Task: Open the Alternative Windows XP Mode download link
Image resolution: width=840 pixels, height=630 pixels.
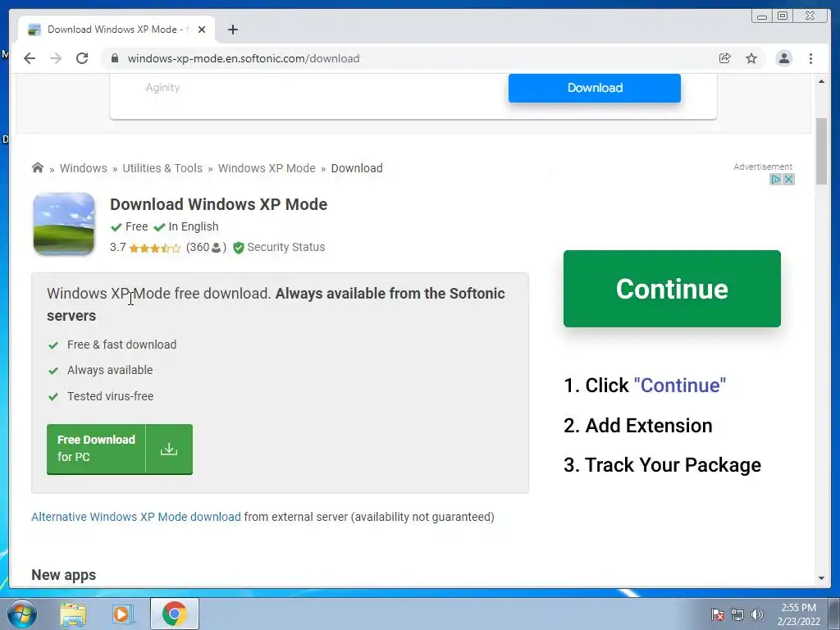Action: click(136, 517)
